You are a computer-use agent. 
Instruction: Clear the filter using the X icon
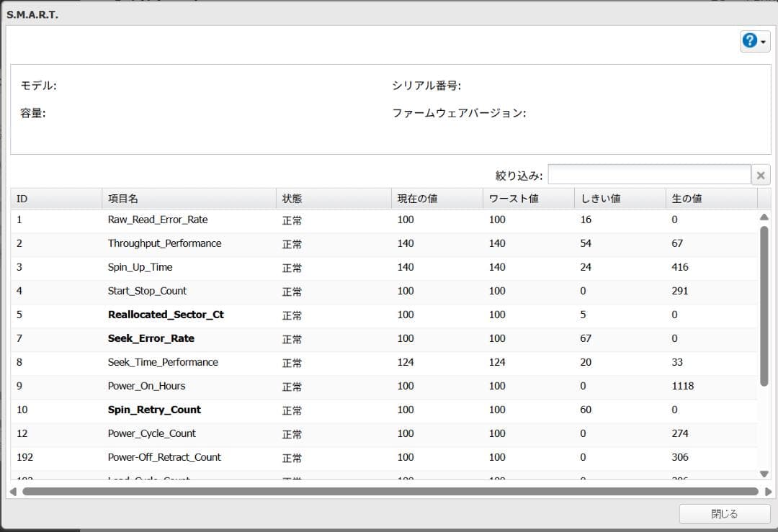pos(761,173)
